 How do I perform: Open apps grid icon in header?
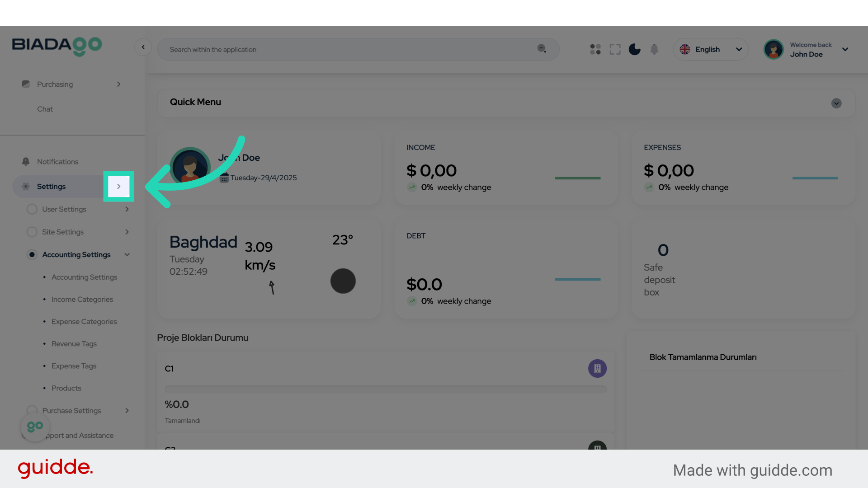595,49
